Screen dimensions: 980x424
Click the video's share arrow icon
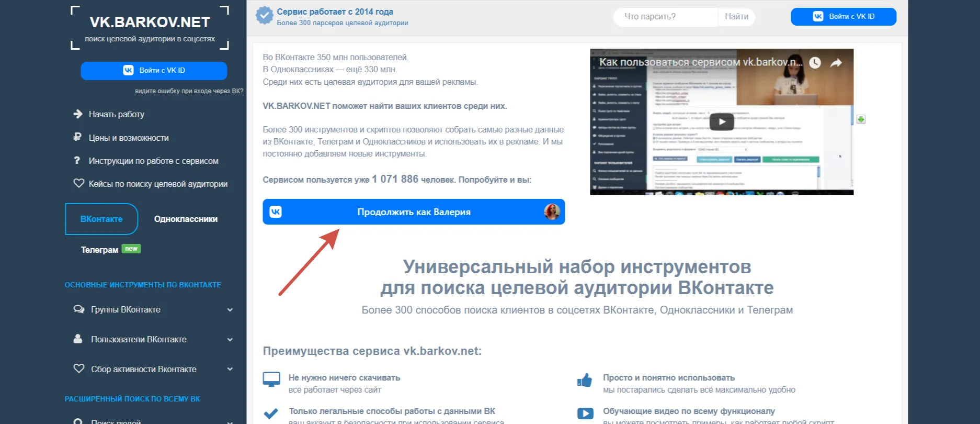click(836, 63)
